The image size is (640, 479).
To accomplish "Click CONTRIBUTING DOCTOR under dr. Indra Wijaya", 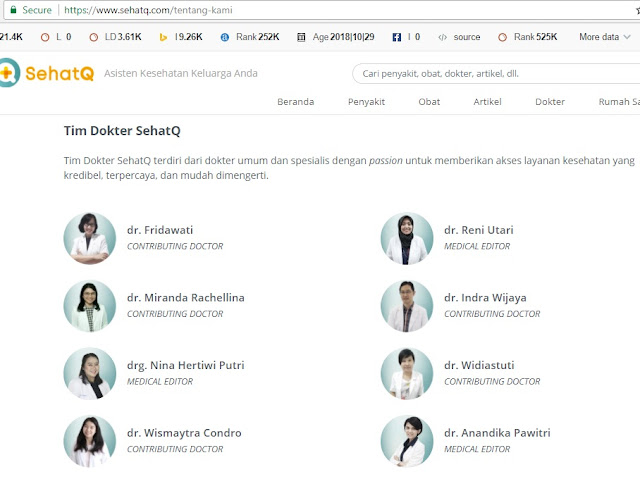I will click(x=492, y=314).
